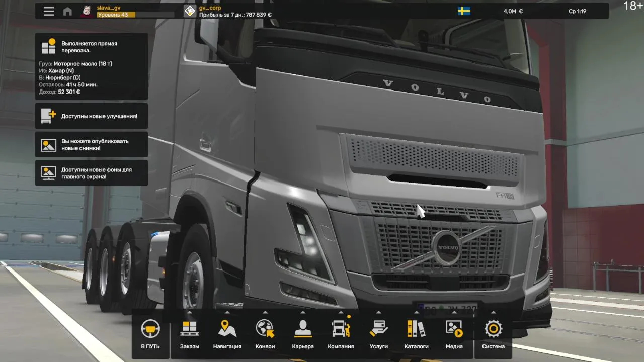Screen dimensions: 644x362
Task: Open Система (system) settings gear
Action: coord(493,334)
